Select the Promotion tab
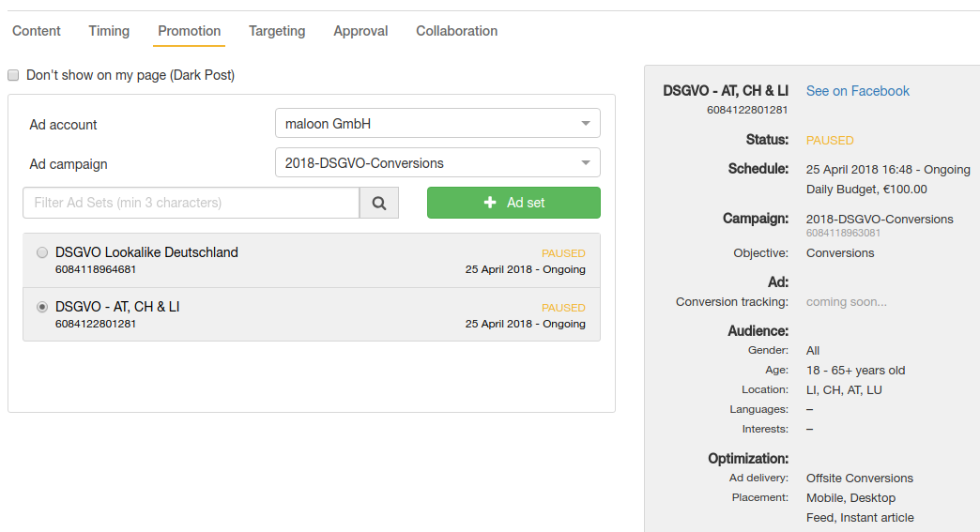980x532 pixels. (190, 31)
